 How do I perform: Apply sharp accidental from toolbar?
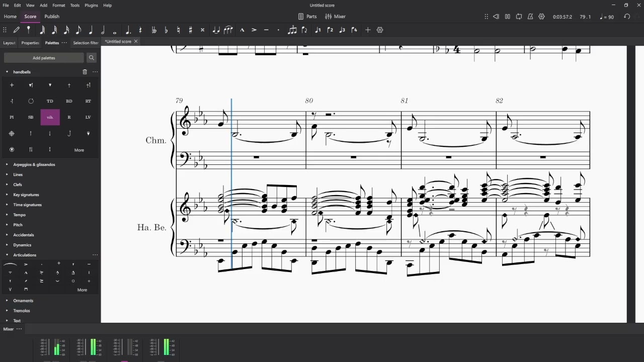(190, 30)
